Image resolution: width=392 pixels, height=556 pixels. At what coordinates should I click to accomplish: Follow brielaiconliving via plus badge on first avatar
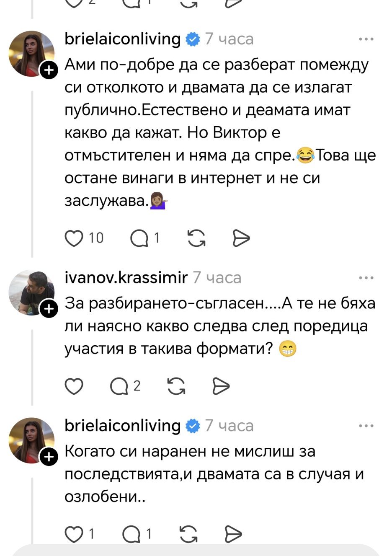[49, 70]
